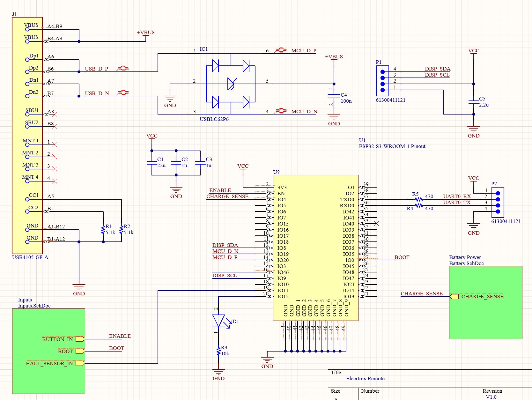This screenshot has height=400, width=532.
Task: Select capacitor C1 22u symbol
Action: (152, 163)
